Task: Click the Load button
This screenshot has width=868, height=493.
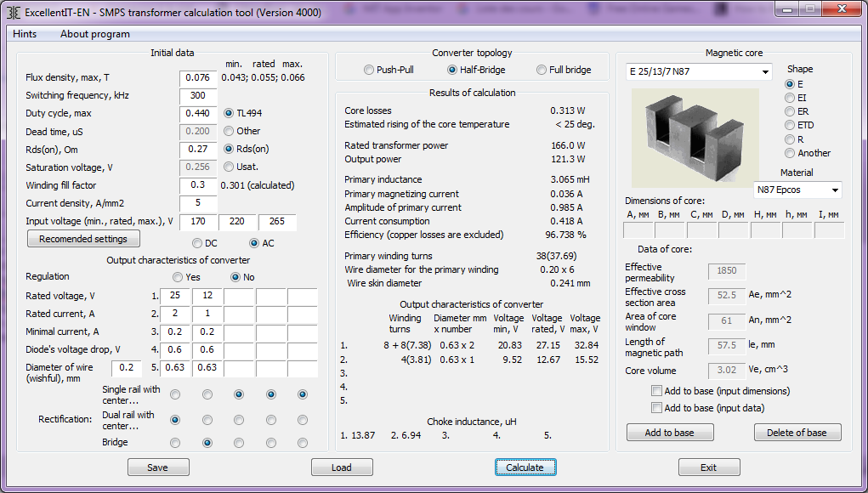Action: coord(342,467)
